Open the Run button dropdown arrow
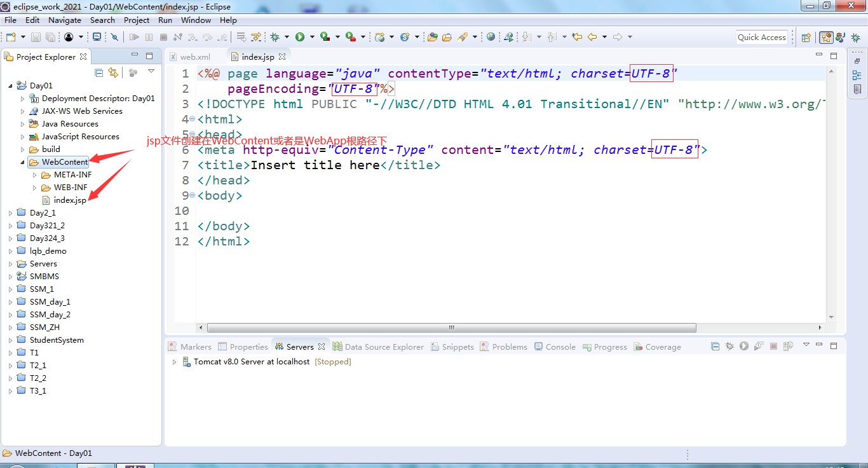 pos(312,37)
